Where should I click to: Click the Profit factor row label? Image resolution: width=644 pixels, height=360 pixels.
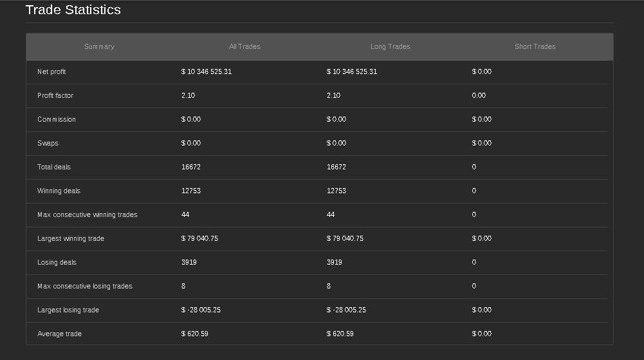[x=55, y=95]
